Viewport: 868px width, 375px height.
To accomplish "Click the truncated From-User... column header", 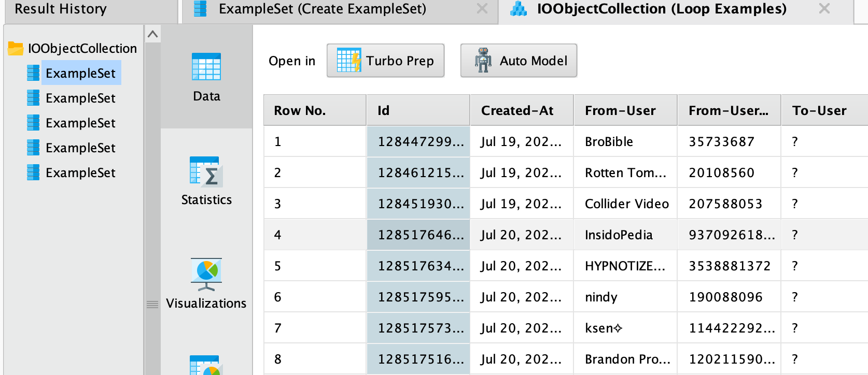I will [x=730, y=110].
